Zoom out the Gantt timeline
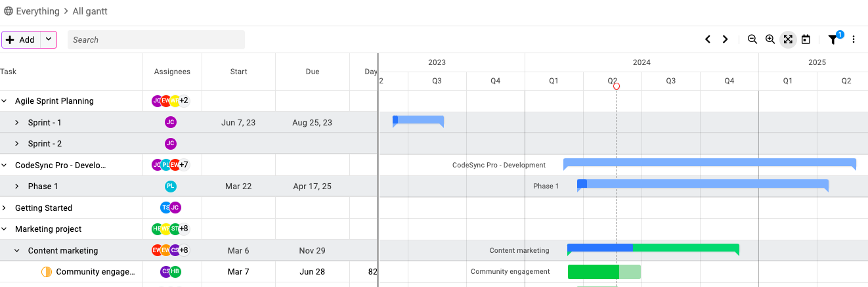Screen dimensions: 868x287 752,39
